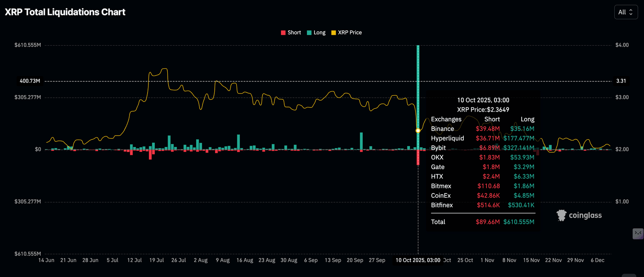644x277 pixels.
Task: Click the 14 Jun date label
Action: click(x=46, y=260)
